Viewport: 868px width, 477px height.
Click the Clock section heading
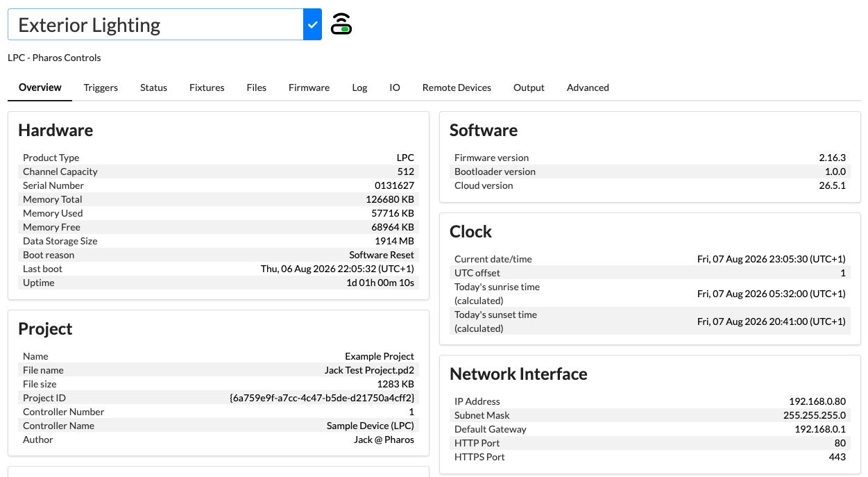point(470,232)
